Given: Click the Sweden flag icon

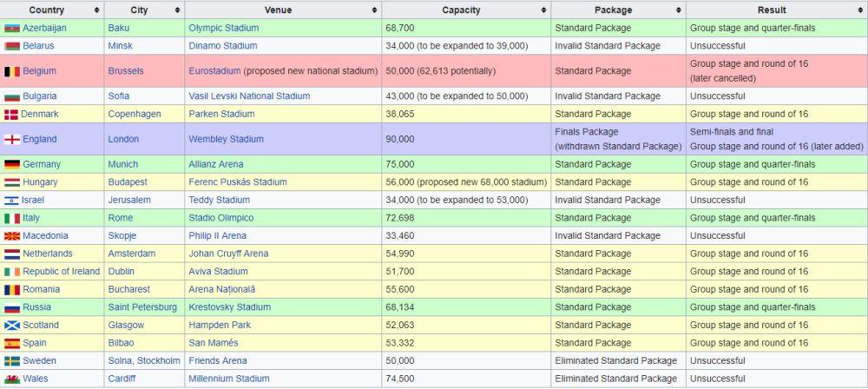Looking at the screenshot, I should point(12,361).
